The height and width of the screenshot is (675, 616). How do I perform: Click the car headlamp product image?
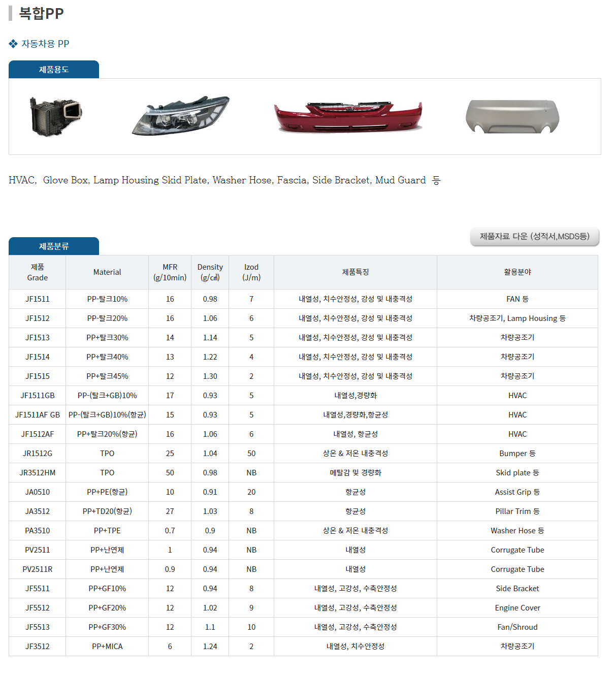tap(180, 115)
